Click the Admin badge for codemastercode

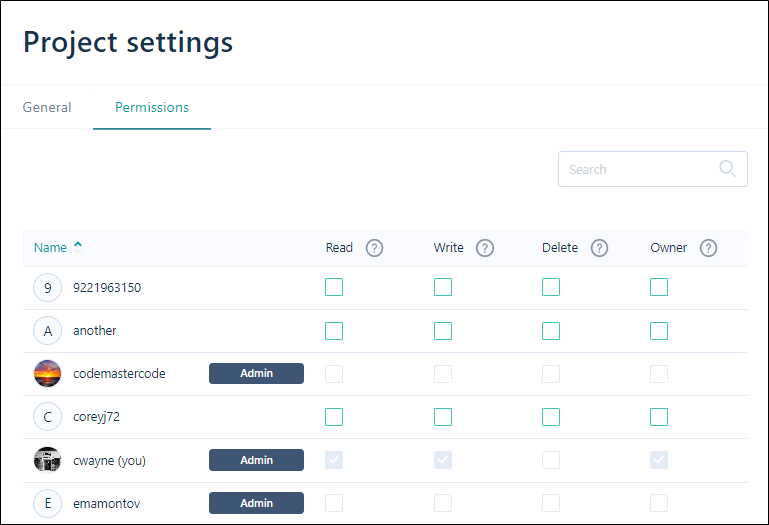(256, 374)
